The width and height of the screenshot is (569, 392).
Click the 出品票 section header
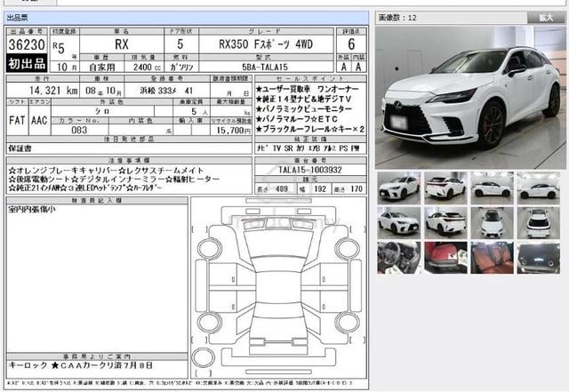(186, 18)
